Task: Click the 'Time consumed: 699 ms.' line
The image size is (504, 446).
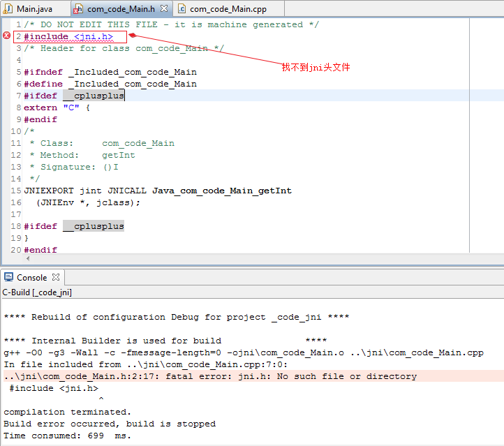Action: [68, 436]
